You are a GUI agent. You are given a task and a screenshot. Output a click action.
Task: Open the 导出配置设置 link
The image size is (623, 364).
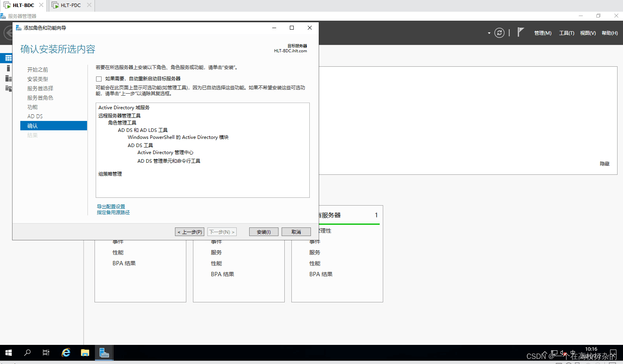[111, 207]
